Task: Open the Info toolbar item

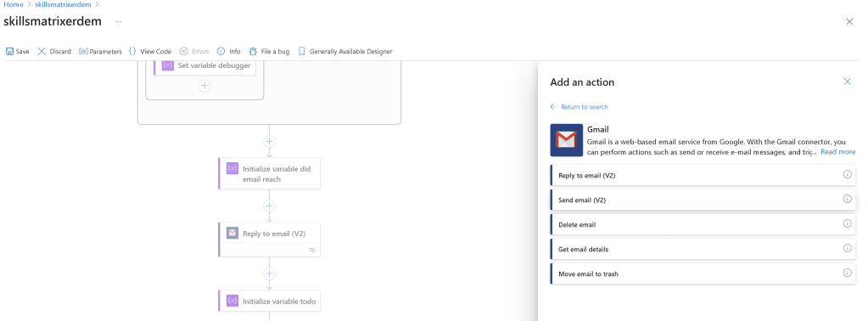Action: [228, 52]
